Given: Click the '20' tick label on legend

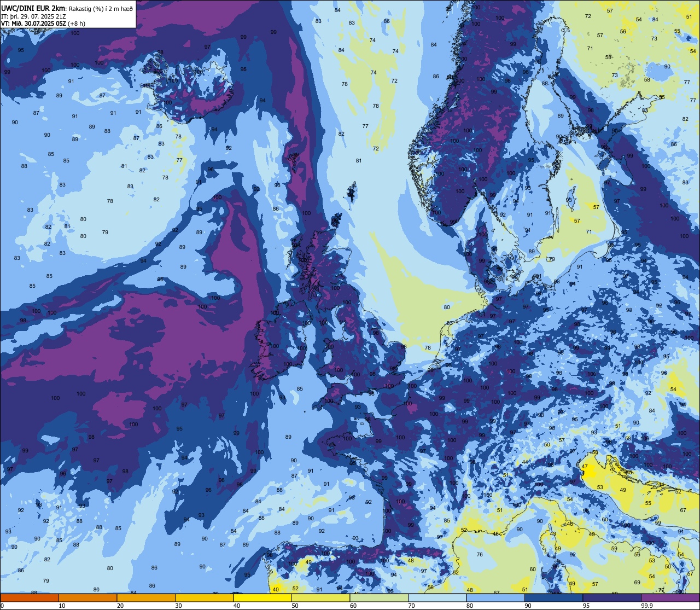Looking at the screenshot, I should coord(120,606).
